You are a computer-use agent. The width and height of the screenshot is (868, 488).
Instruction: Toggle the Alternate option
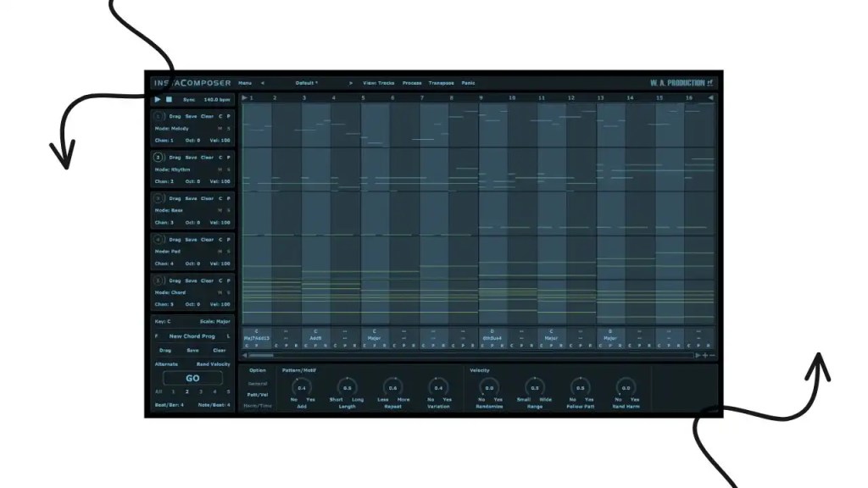(x=166, y=364)
